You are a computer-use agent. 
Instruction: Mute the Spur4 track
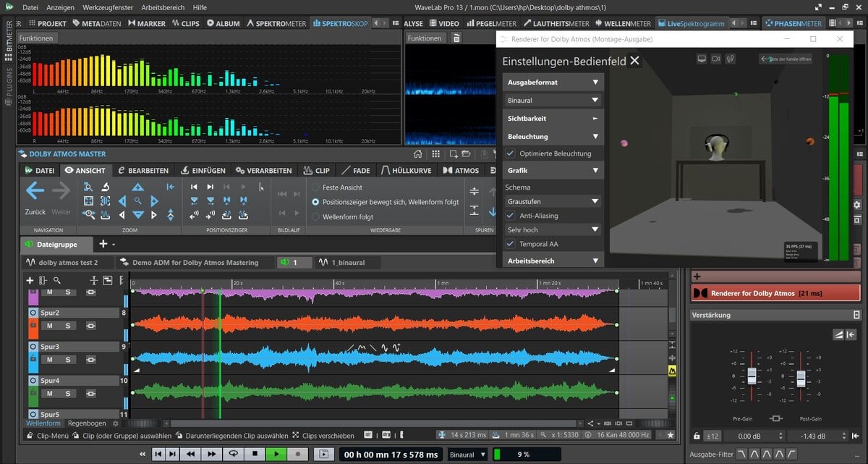(x=50, y=393)
